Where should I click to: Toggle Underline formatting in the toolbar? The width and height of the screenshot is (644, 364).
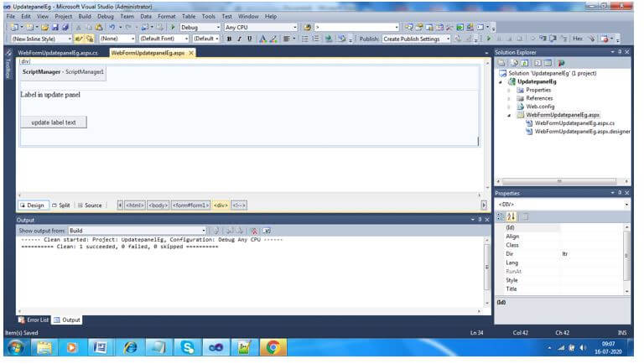249,39
